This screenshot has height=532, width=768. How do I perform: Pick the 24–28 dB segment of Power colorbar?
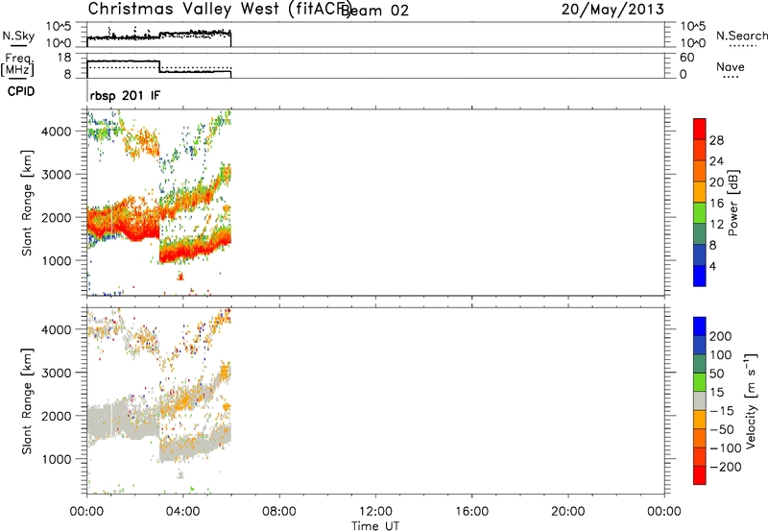pos(700,151)
